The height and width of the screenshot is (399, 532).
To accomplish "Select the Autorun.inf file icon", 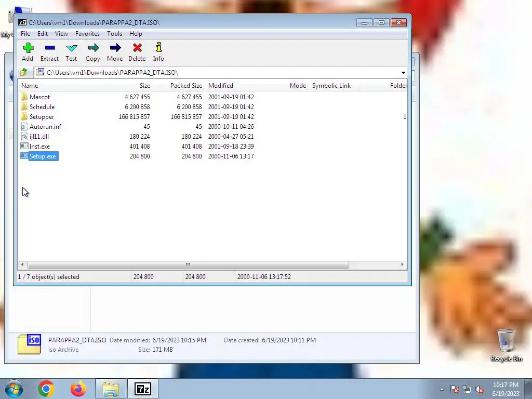I will (x=24, y=127).
